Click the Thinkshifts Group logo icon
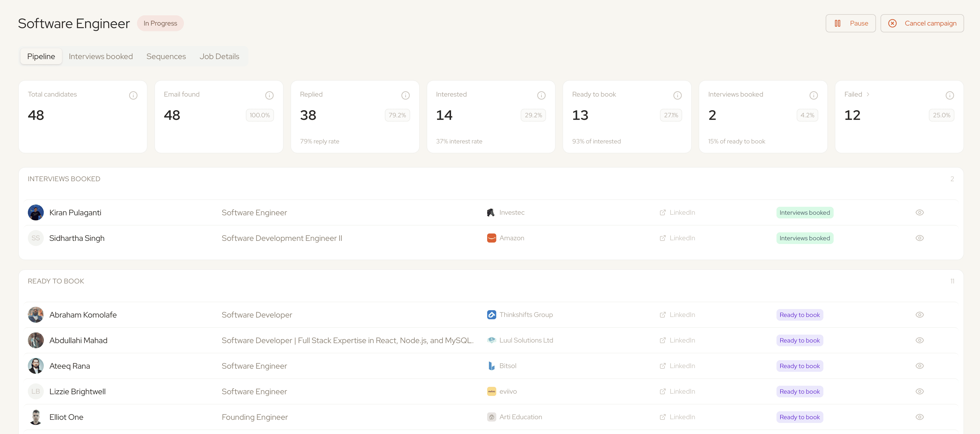This screenshot has width=980, height=434. [x=491, y=315]
